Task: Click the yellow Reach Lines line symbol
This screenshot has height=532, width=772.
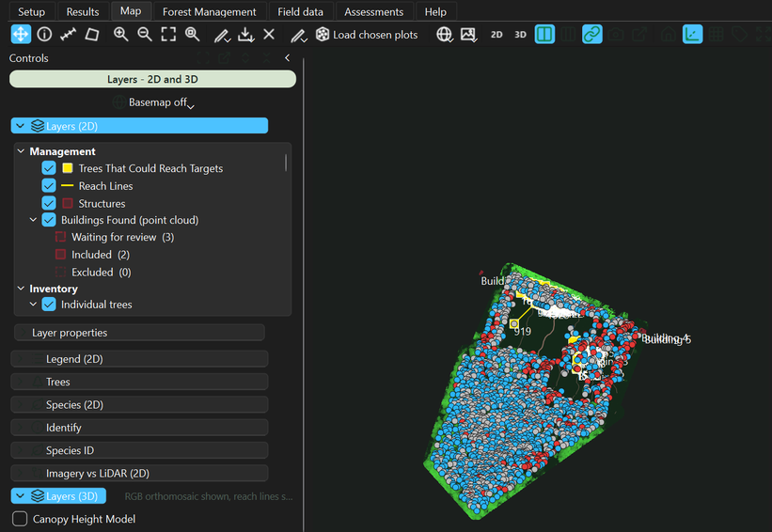Action: coord(68,185)
